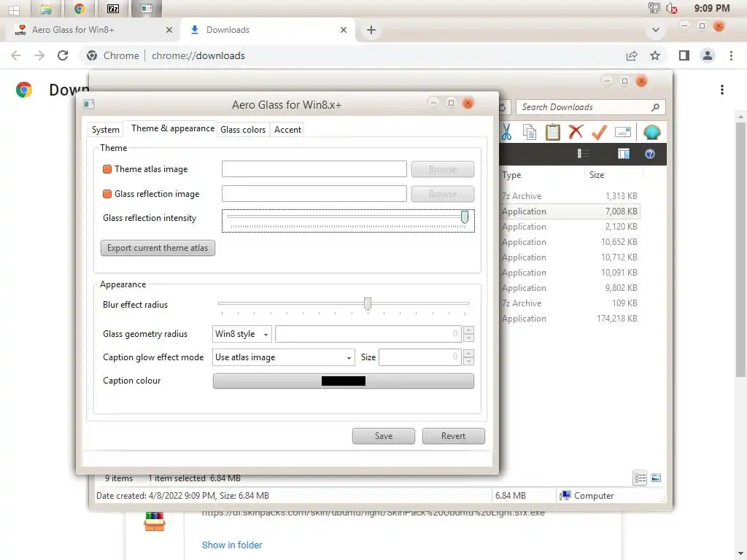Click the muted volume tray icon
The height and width of the screenshot is (560, 747).
(672, 8)
